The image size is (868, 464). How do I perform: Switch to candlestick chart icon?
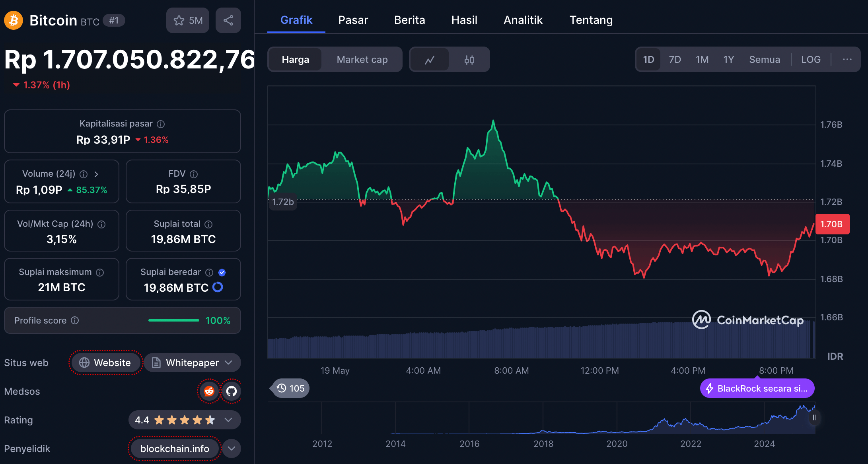(x=469, y=60)
